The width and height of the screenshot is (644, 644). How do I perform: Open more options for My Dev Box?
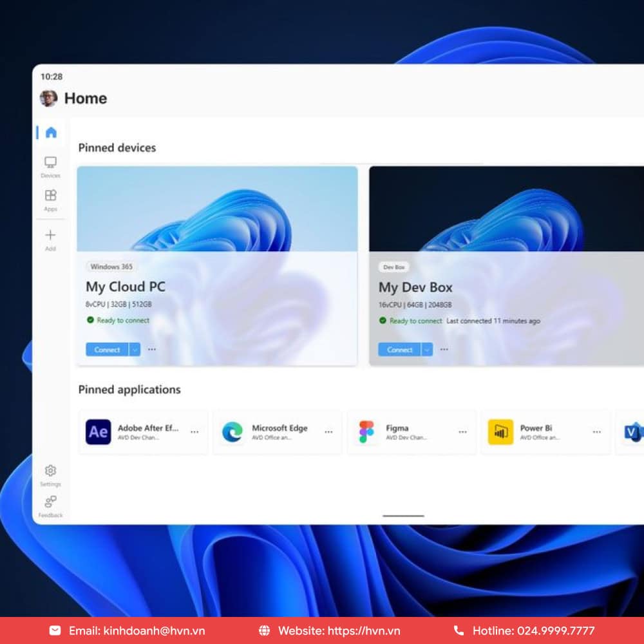point(444,349)
